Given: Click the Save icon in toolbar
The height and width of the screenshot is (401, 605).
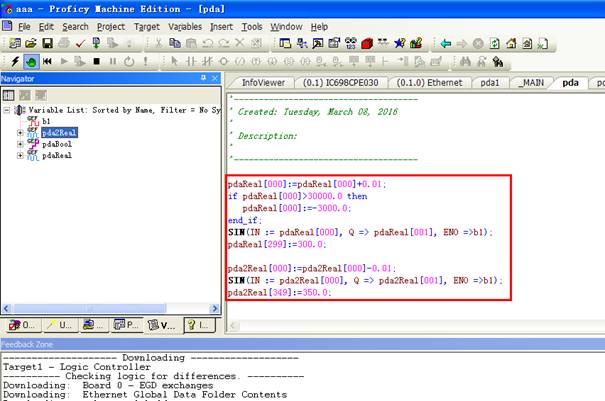Looking at the screenshot, I should (x=47, y=44).
